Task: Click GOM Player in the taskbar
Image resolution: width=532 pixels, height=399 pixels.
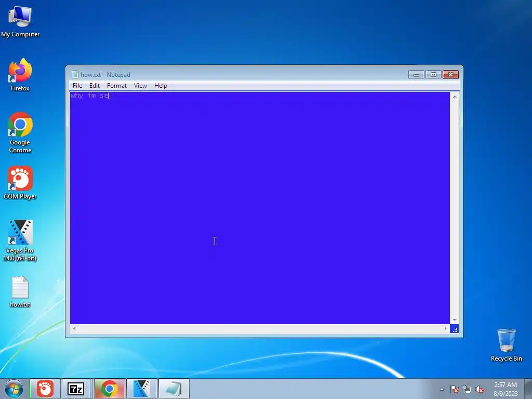Action: click(45, 389)
